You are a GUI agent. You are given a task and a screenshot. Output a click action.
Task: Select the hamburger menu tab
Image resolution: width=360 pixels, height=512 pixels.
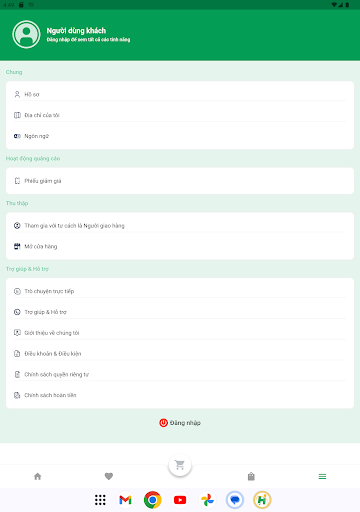coord(322,476)
